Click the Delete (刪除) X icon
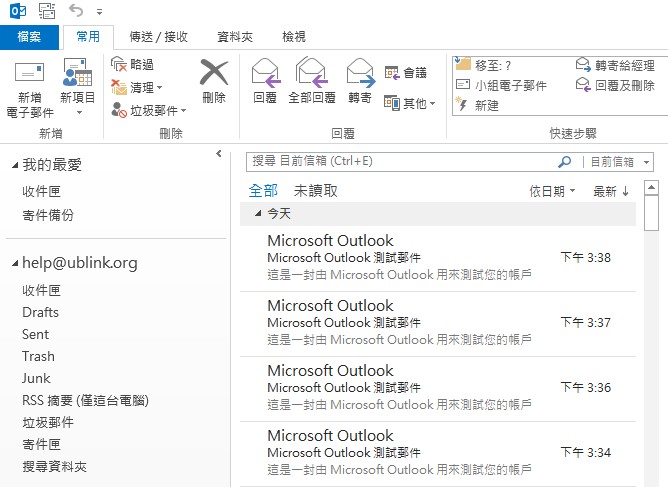The image size is (668, 487). [214, 72]
